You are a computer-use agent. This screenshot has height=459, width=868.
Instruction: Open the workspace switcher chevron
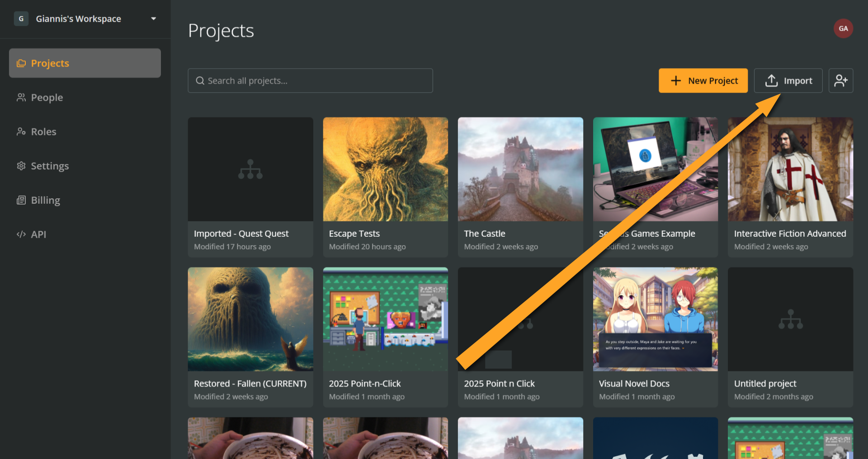click(x=153, y=19)
